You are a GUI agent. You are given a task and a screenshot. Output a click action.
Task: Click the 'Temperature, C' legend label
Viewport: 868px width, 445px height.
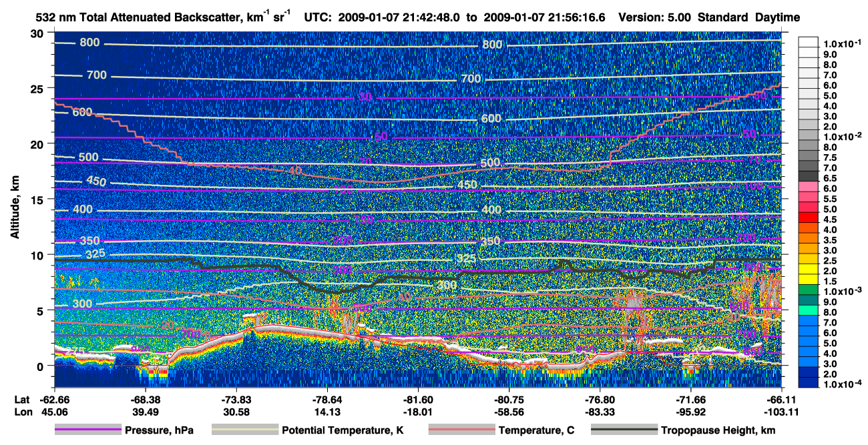536,430
